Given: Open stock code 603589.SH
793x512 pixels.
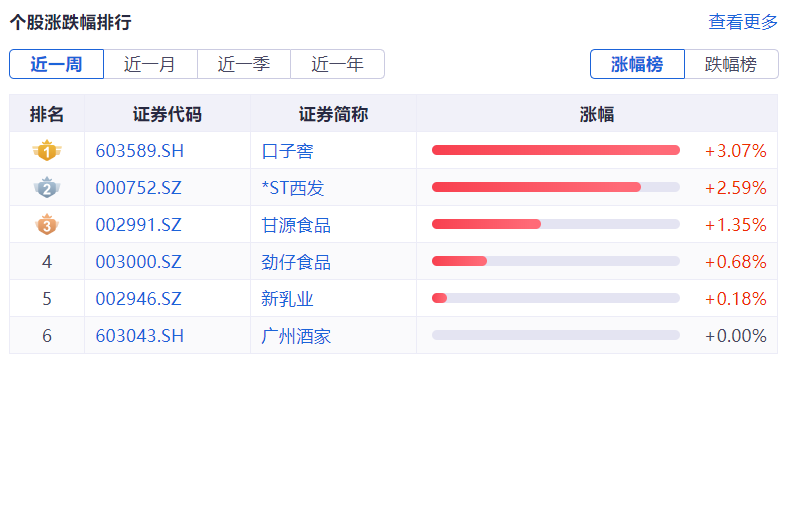Looking at the screenshot, I should coord(140,151).
